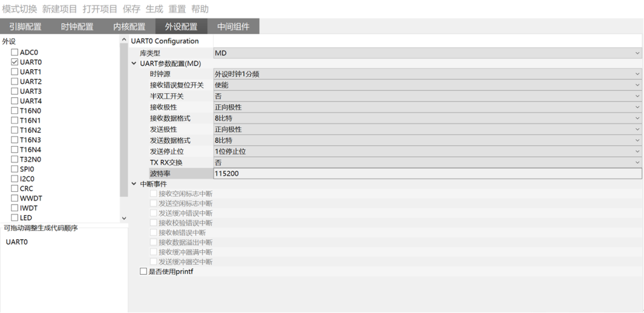Switch to the 内核配置 tab

[129, 27]
